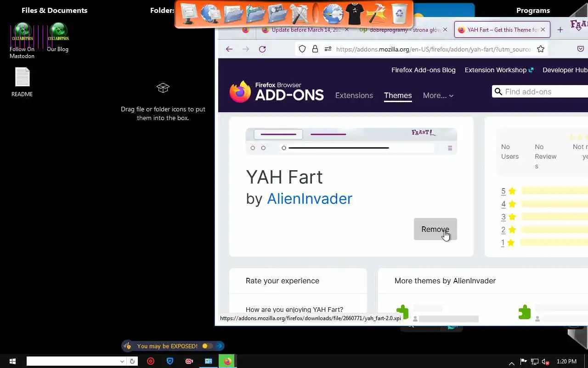This screenshot has height=368, width=588.
Task: Click the taskbar search input box
Action: (73, 361)
